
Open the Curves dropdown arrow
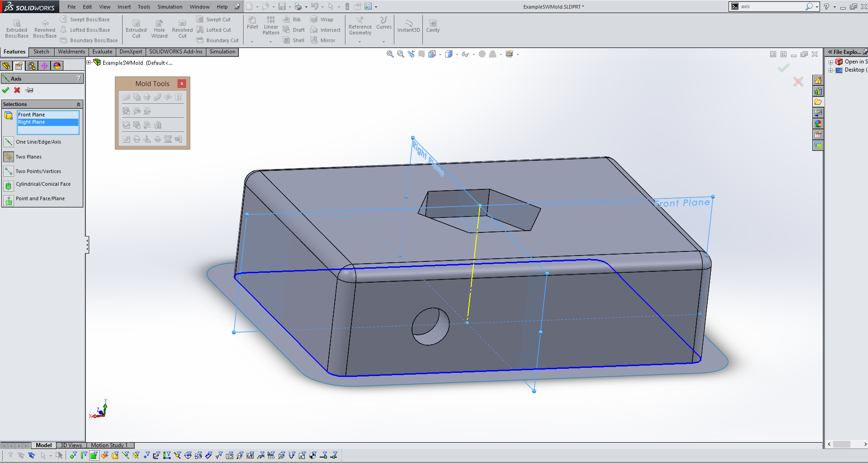(x=384, y=42)
